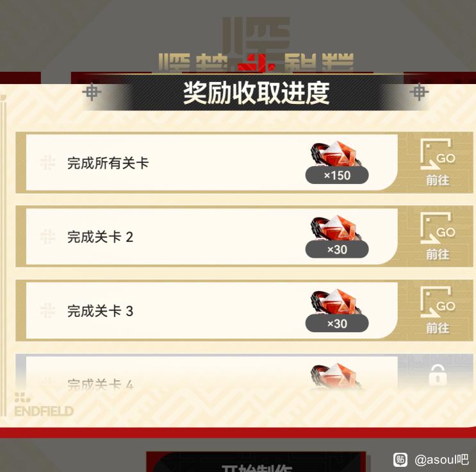
Task: Click the 贴 icon beside @asoul吧
Action: click(x=400, y=460)
